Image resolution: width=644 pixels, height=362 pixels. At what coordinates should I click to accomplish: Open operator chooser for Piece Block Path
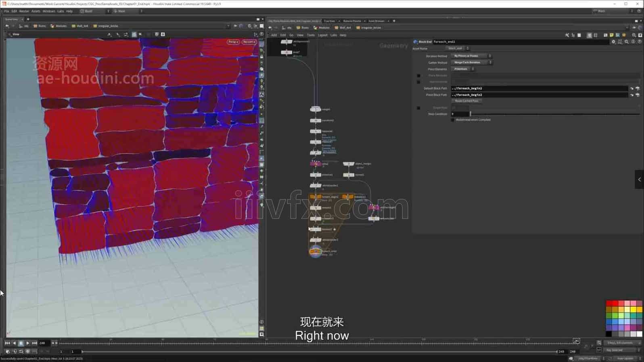[x=638, y=95]
